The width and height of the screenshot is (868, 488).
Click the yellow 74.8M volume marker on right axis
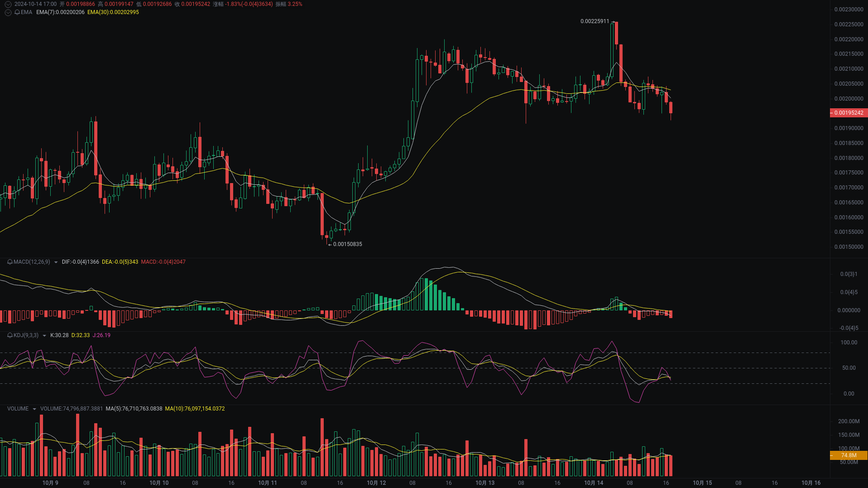point(848,455)
